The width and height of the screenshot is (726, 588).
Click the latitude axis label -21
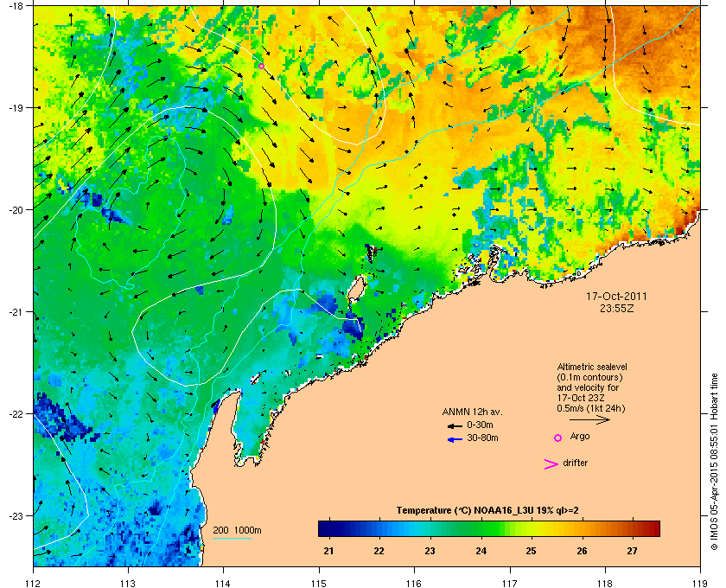click(16, 312)
